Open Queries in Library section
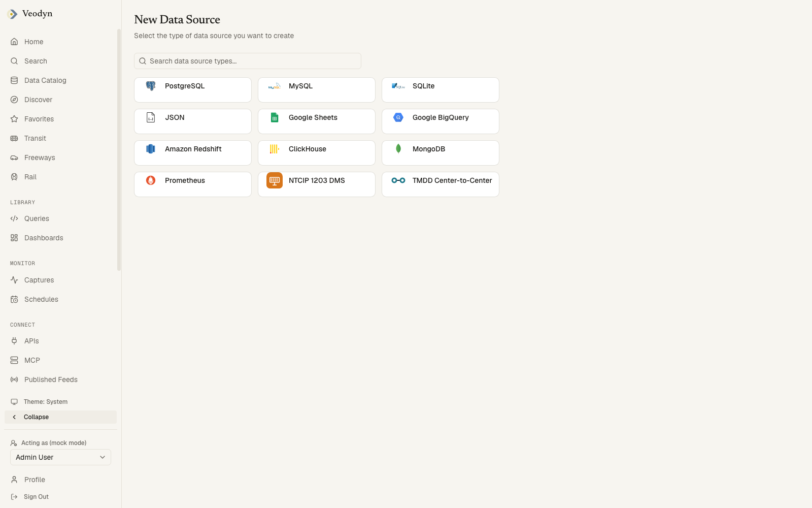 coord(60,218)
